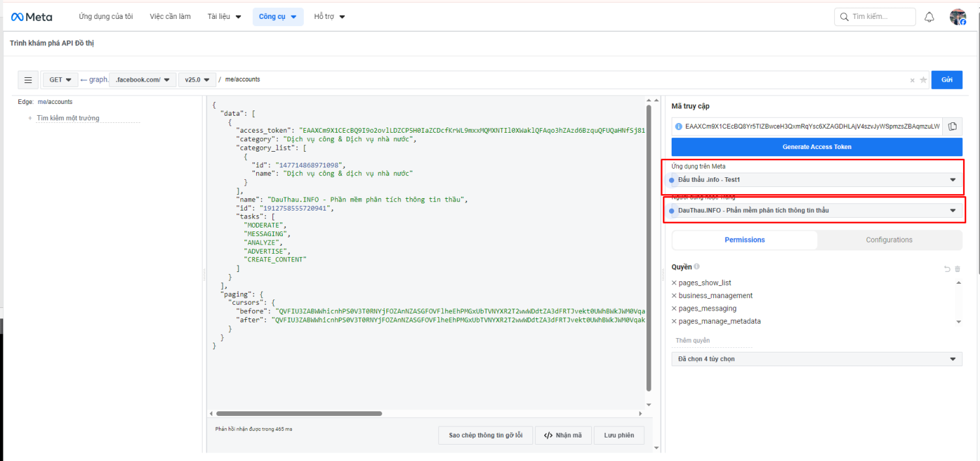Star the me/accounts query as favorite

(923, 80)
